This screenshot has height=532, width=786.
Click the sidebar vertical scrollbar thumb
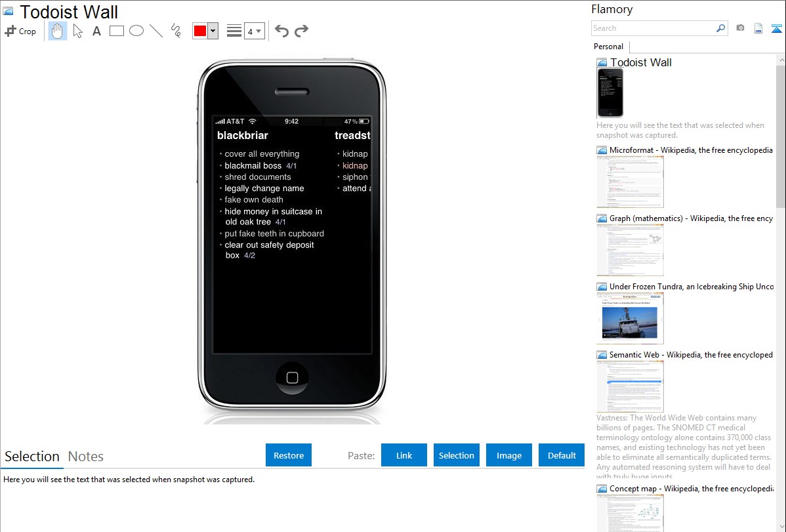781,135
